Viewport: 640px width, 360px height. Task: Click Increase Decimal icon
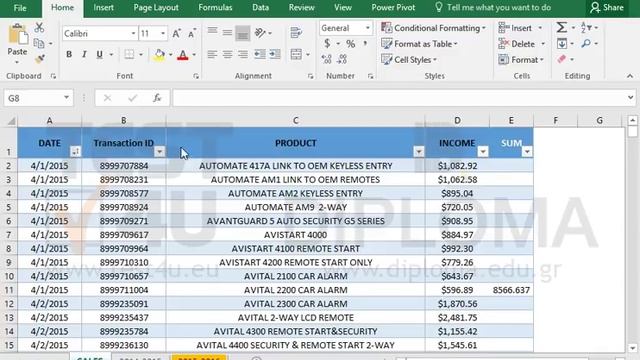327,60
